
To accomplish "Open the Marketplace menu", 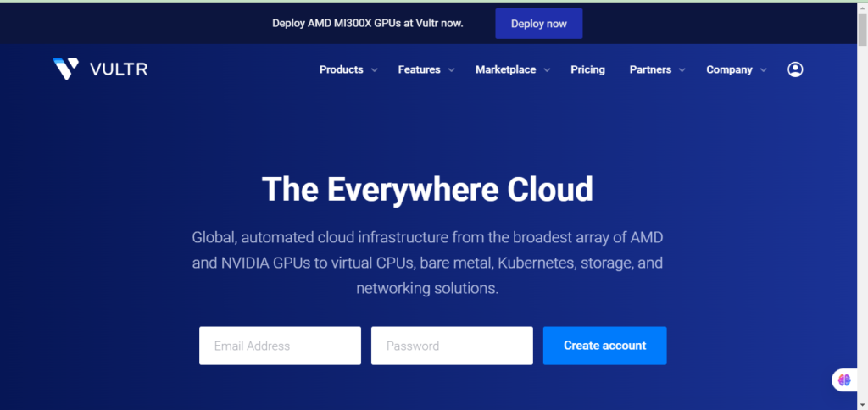I will click(505, 69).
